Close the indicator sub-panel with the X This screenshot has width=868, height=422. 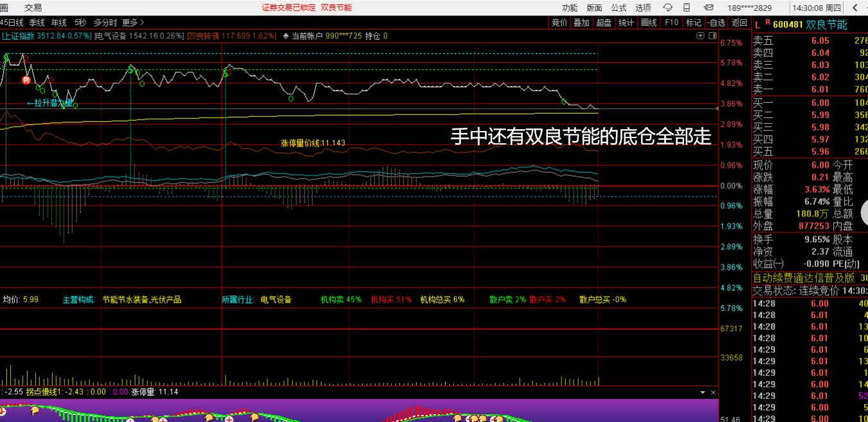click(712, 392)
